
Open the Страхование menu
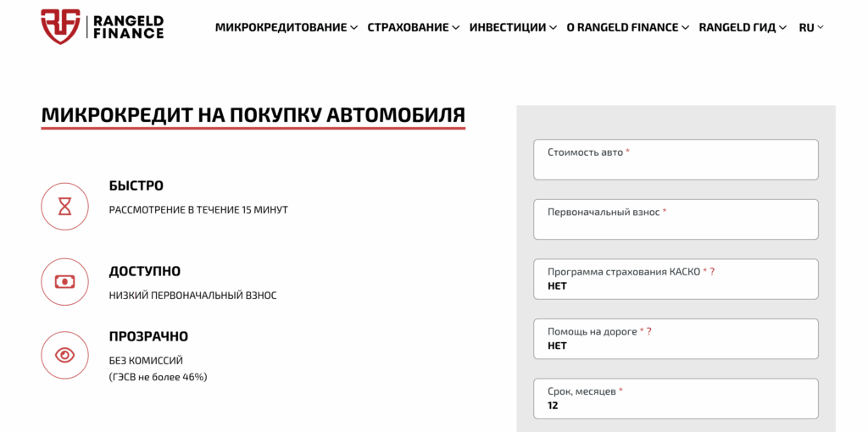pyautogui.click(x=413, y=27)
